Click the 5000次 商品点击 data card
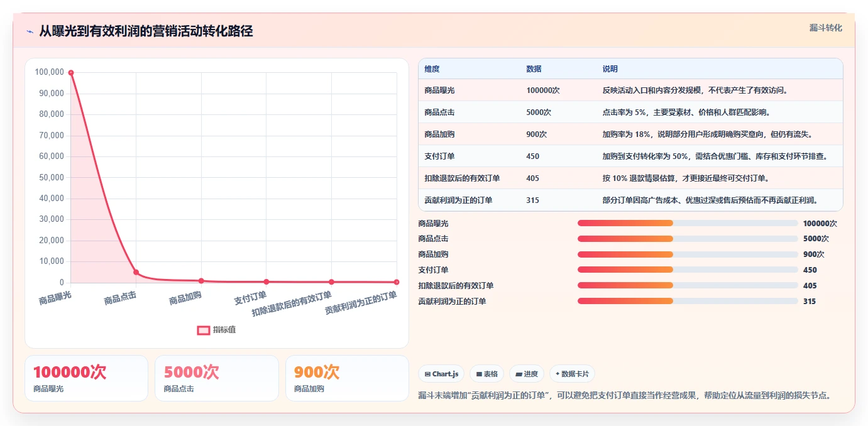The height and width of the screenshot is (426, 868). [217, 378]
